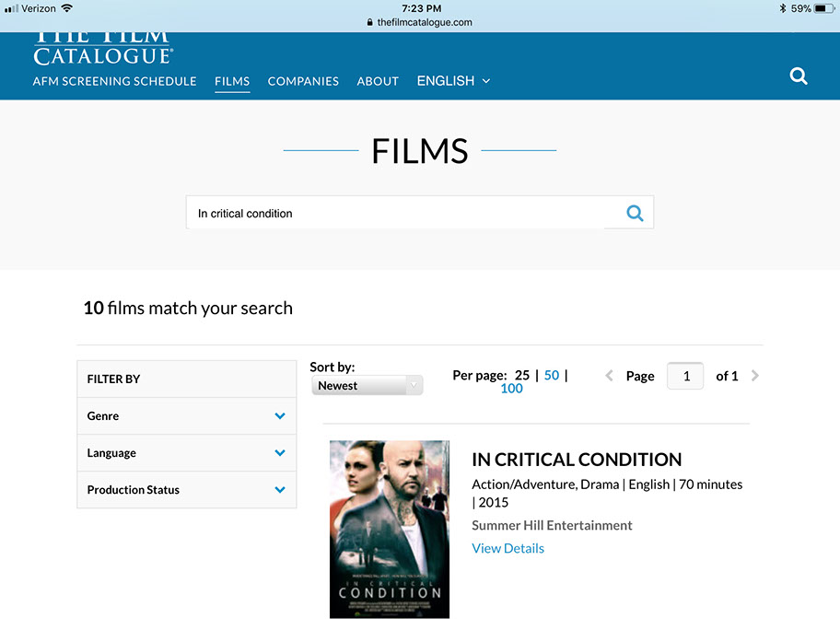Click the white search icon in header
The width and height of the screenshot is (840, 630).
pyautogui.click(x=799, y=76)
